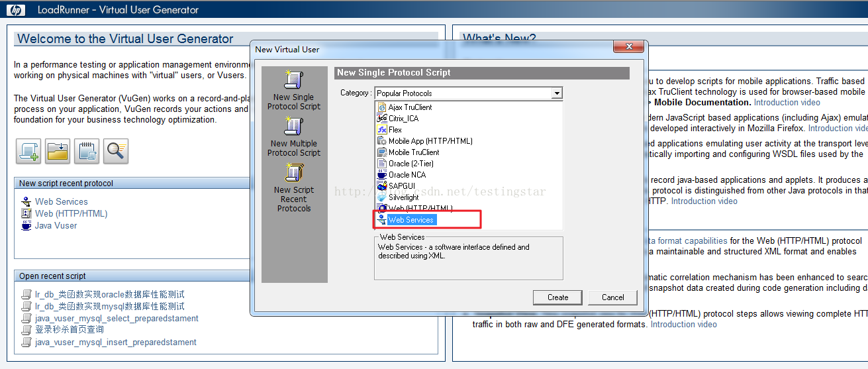The height and width of the screenshot is (369, 868).
Task: Open recent script lr_db_类函数实现mysql数据库性能测试
Action: click(110, 306)
